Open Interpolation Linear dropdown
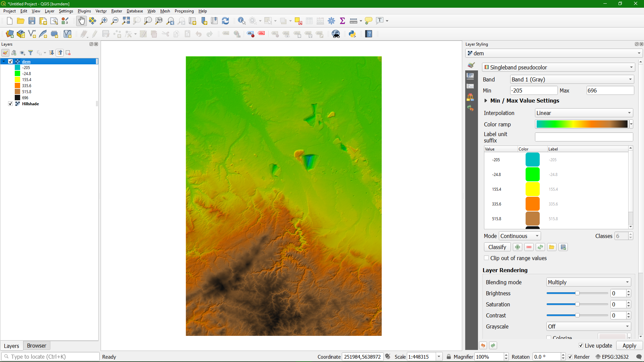Screen dimensions: 644x362 tap(584, 113)
